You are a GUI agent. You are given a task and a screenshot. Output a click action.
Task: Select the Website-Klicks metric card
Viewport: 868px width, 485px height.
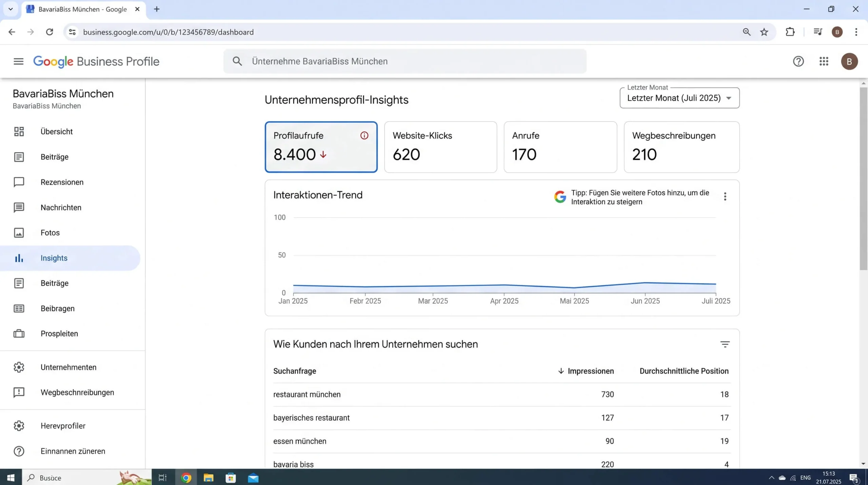(x=440, y=147)
